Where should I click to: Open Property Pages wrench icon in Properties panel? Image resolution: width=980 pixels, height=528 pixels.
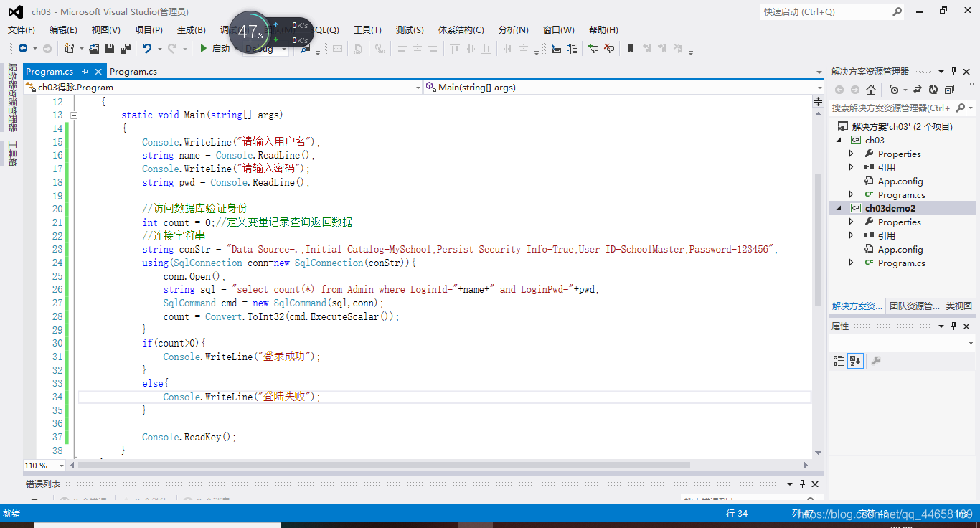[876, 360]
